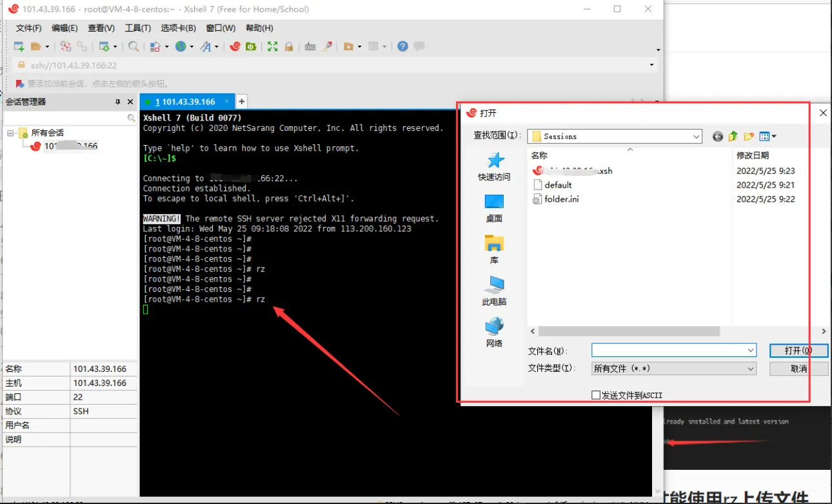
Task: Click the 取消 cancel button
Action: point(798,369)
